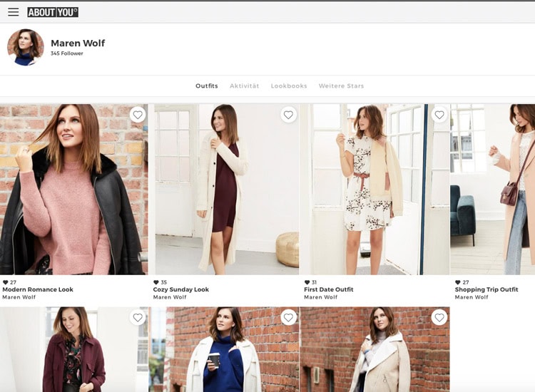Open the Aktivität tab
Image resolution: width=535 pixels, height=392 pixels.
(244, 86)
